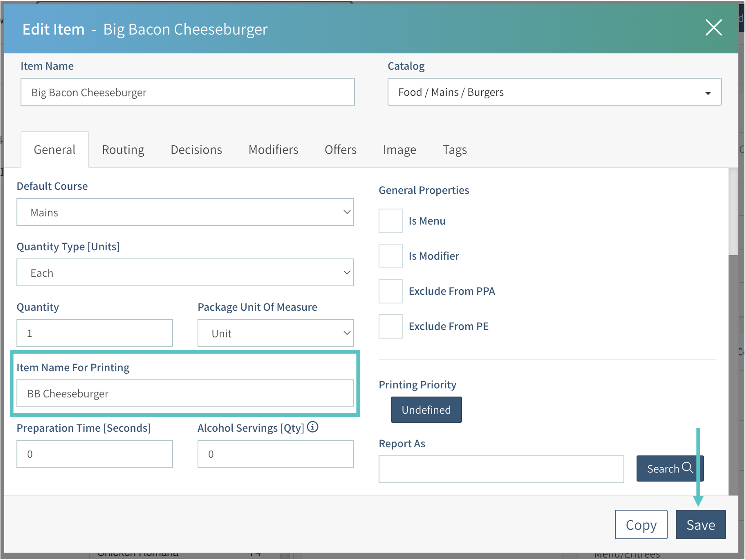The width and height of the screenshot is (745, 560).
Task: Click the Search button beside Report As
Action: click(670, 469)
